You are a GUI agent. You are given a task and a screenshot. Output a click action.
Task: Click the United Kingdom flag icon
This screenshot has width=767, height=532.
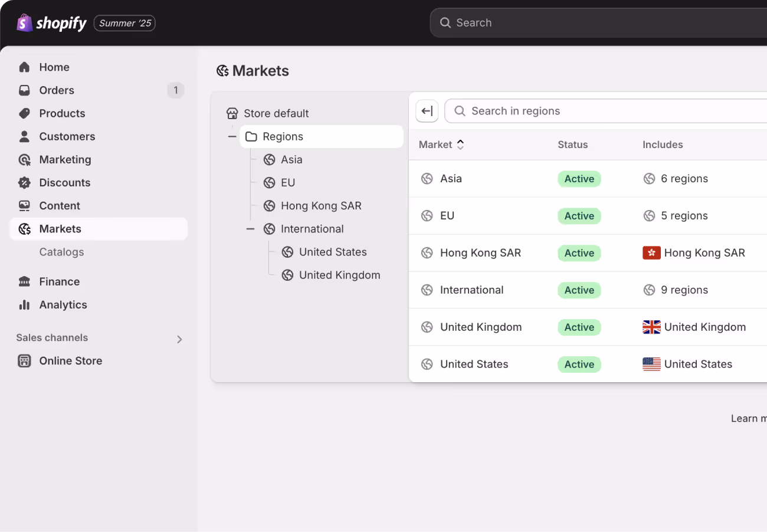(x=651, y=327)
